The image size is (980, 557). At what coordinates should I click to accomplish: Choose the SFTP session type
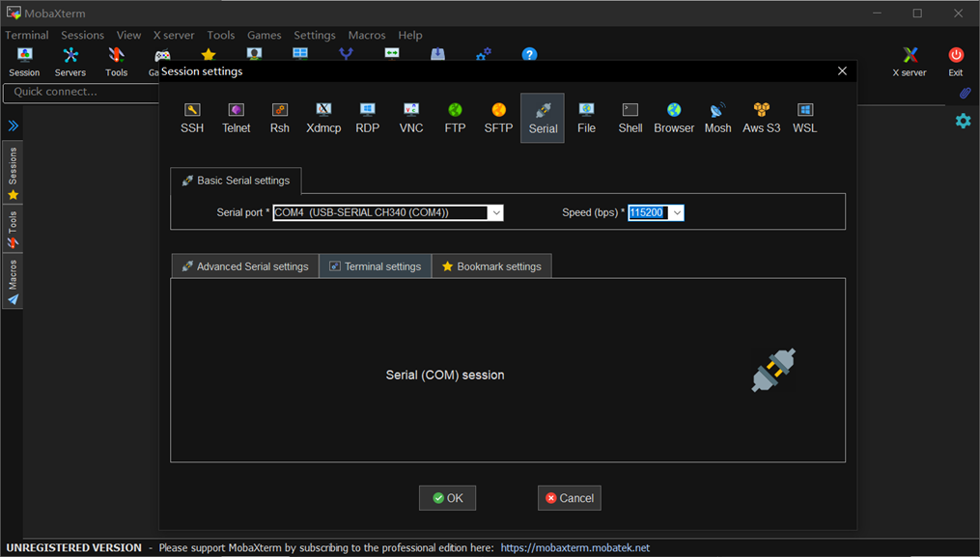[498, 118]
